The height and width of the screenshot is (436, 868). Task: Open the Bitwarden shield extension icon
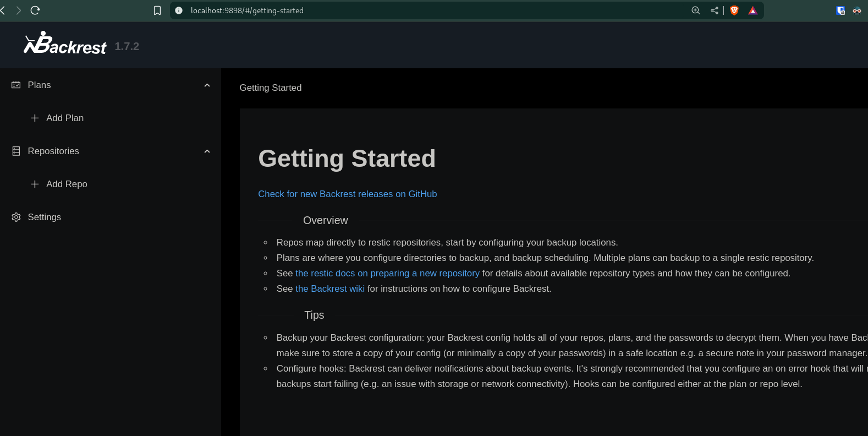click(x=840, y=10)
